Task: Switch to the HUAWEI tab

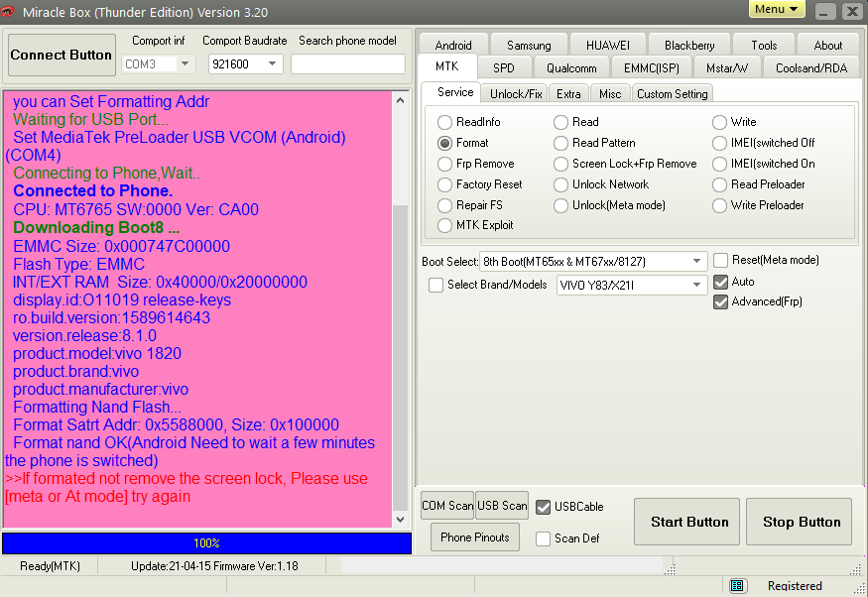Action: tap(608, 45)
